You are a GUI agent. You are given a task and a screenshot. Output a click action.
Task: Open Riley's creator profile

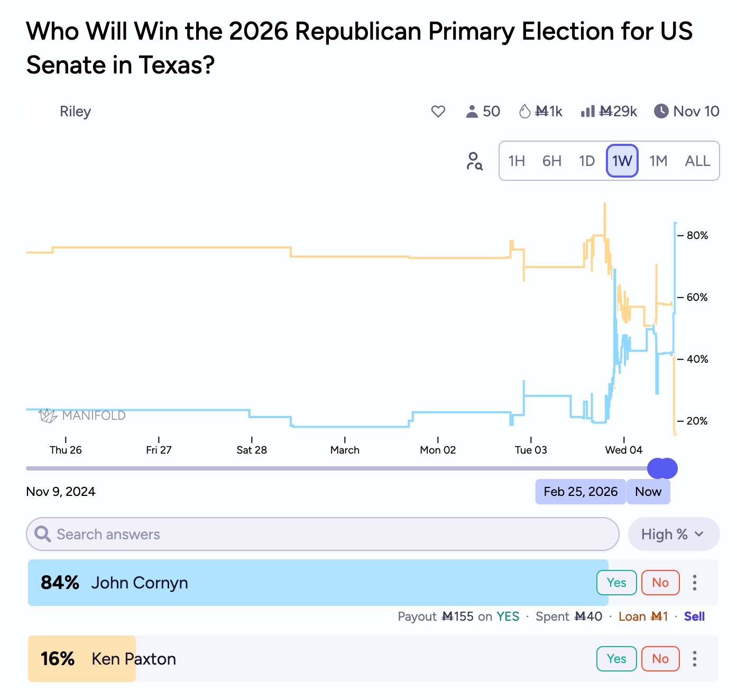[75, 112]
